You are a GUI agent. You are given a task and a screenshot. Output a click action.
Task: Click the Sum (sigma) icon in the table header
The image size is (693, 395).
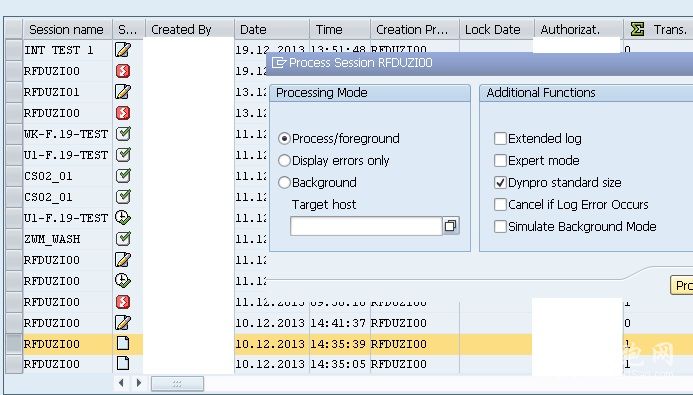coord(637,29)
